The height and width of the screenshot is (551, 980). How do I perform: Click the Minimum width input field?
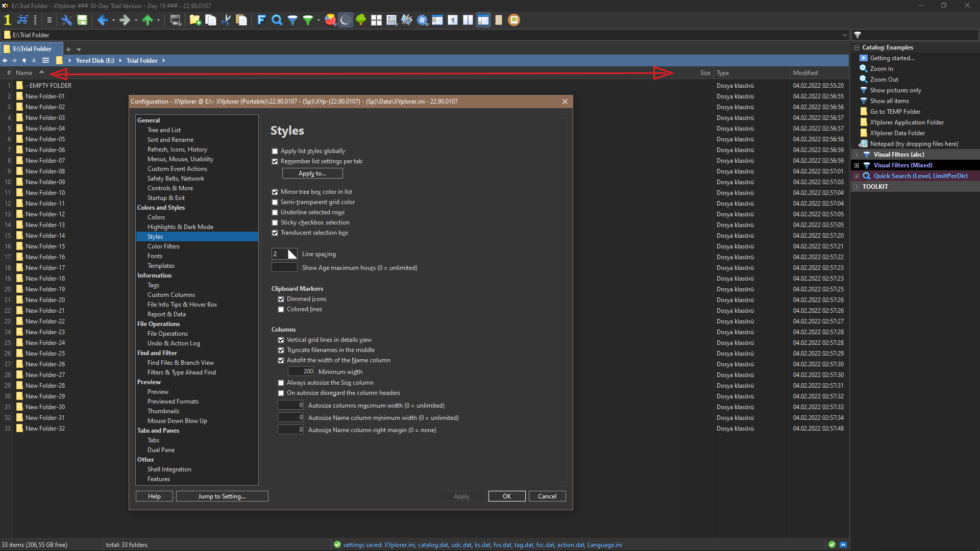301,372
